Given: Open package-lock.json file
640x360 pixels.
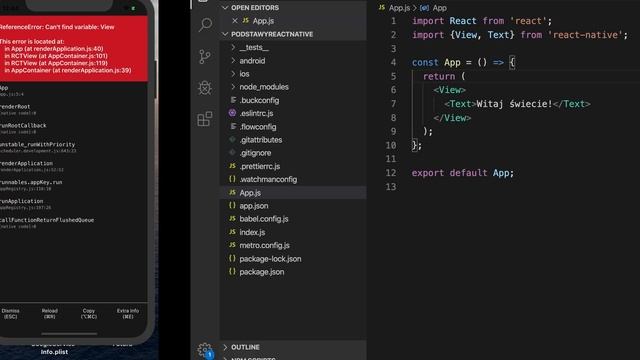Looking at the screenshot, I should coord(293,259).
